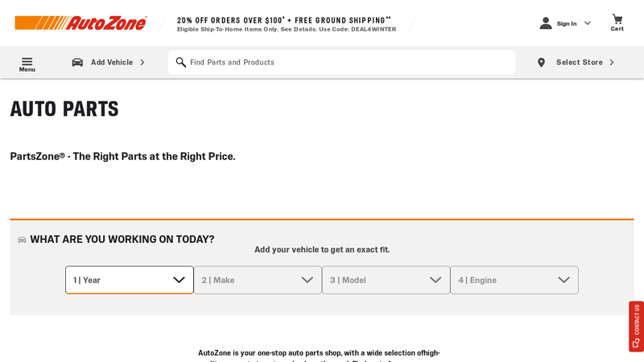
Task: Click the store location pin icon
Action: click(x=541, y=63)
